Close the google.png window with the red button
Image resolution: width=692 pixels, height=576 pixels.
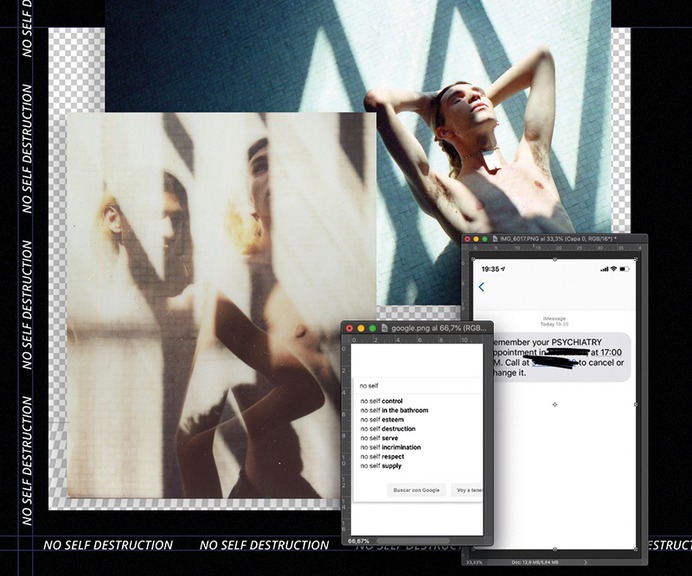(350, 328)
